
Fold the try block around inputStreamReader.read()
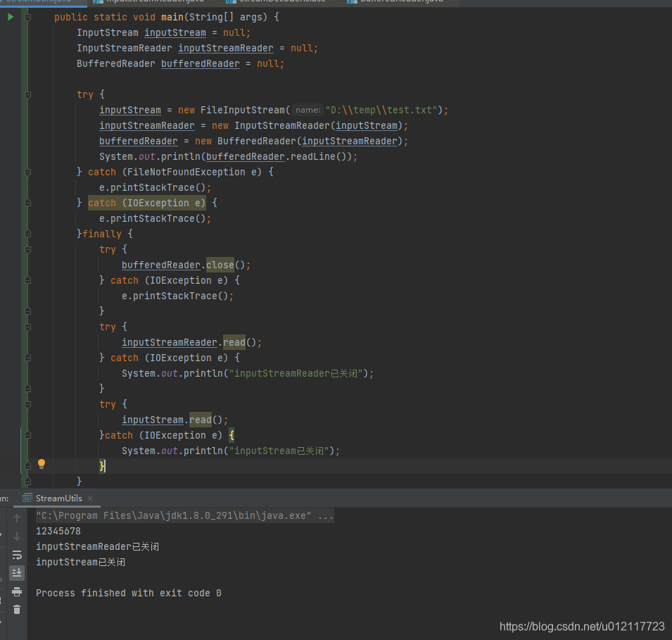[x=28, y=327]
